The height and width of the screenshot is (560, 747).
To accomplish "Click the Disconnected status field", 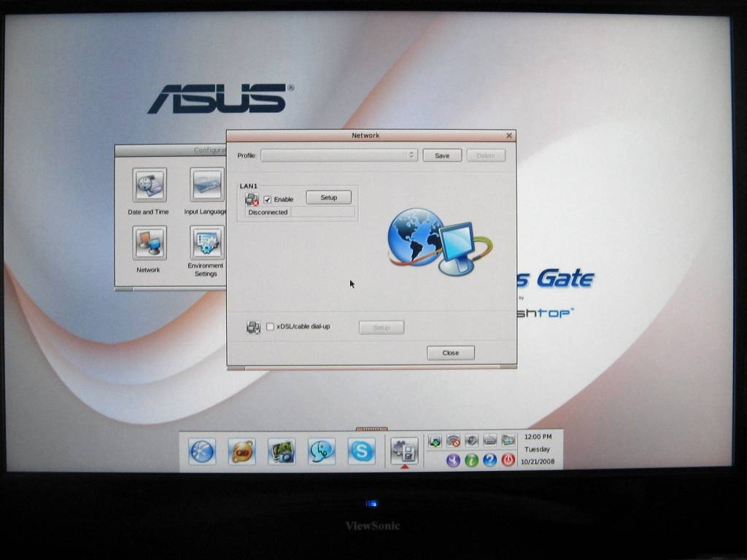I will coord(300,212).
